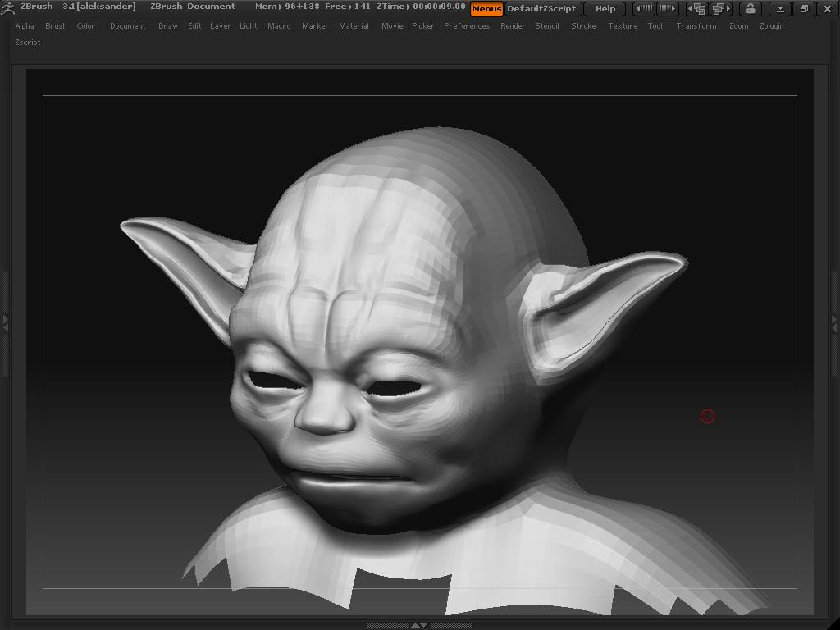Expand the right tray divider arrows
Image resolution: width=840 pixels, height=630 pixels.
point(834,324)
